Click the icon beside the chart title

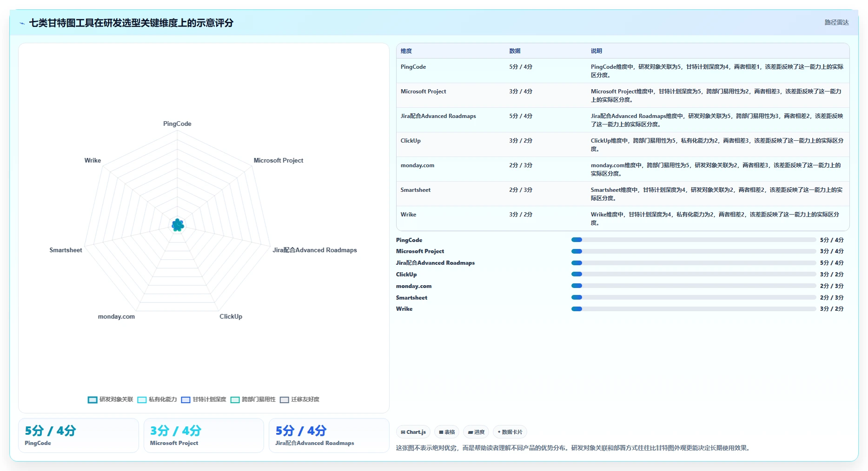pos(22,23)
